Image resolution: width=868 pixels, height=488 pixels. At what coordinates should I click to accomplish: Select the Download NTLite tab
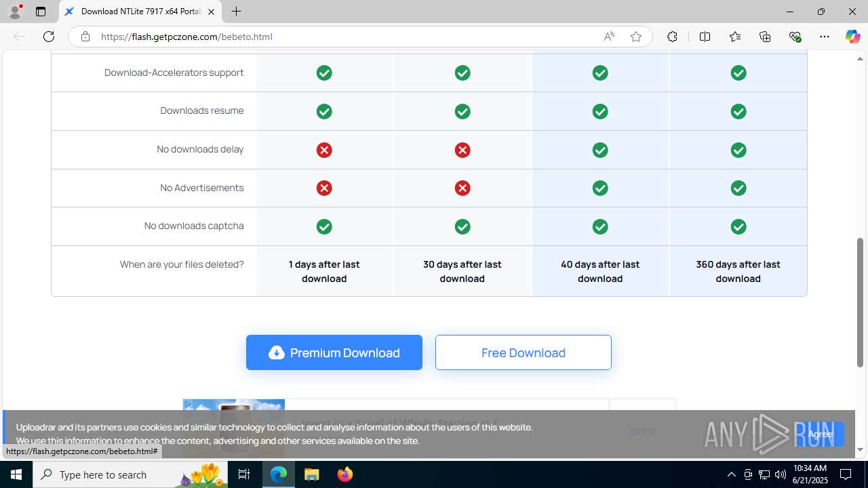(140, 12)
